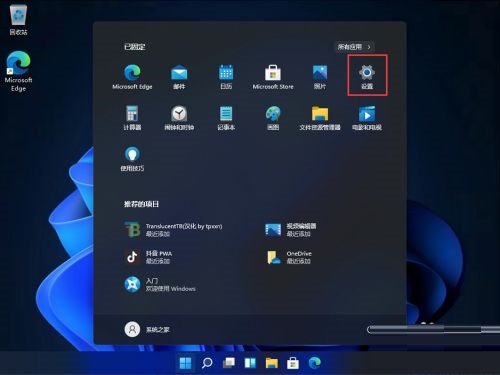Open Microsoft Store from the taskbar
Image resolution: width=500 pixels, height=375 pixels.
tap(293, 363)
